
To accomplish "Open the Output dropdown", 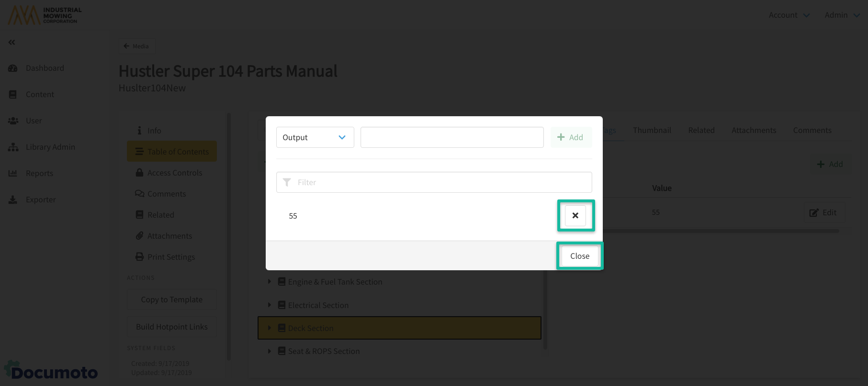I will tap(315, 137).
